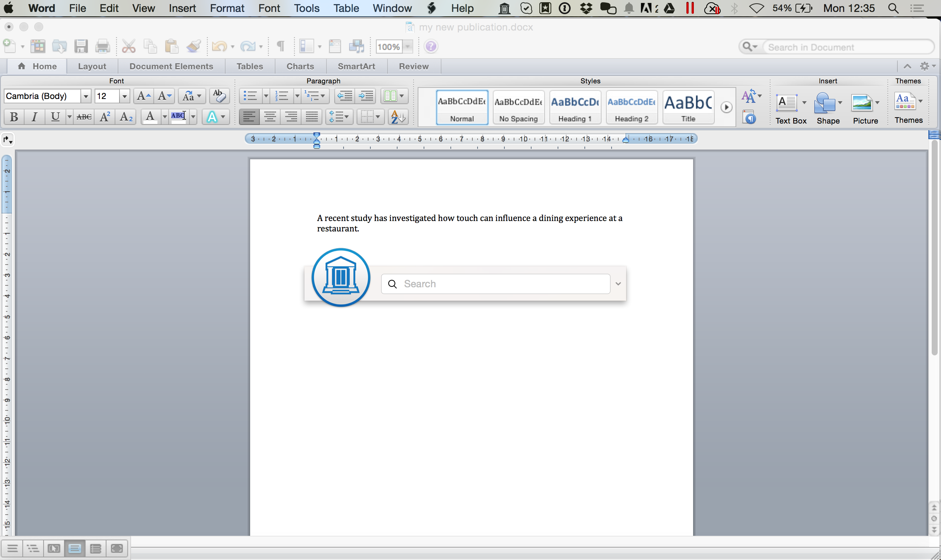941x560 pixels.
Task: Expand the search results dropdown arrow
Action: tap(617, 283)
